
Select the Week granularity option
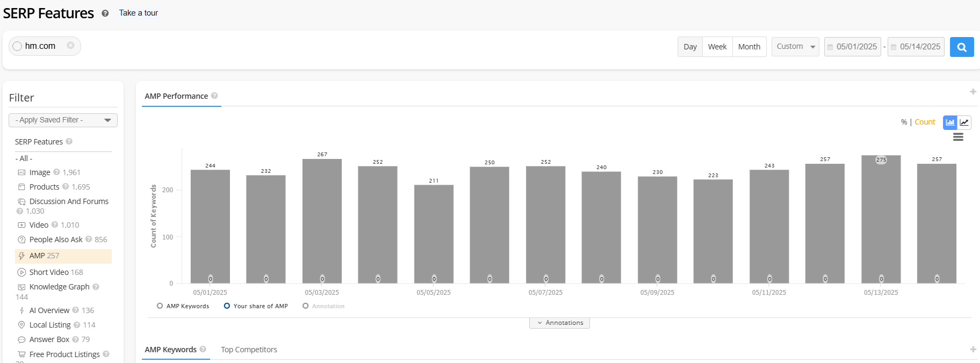tap(717, 47)
